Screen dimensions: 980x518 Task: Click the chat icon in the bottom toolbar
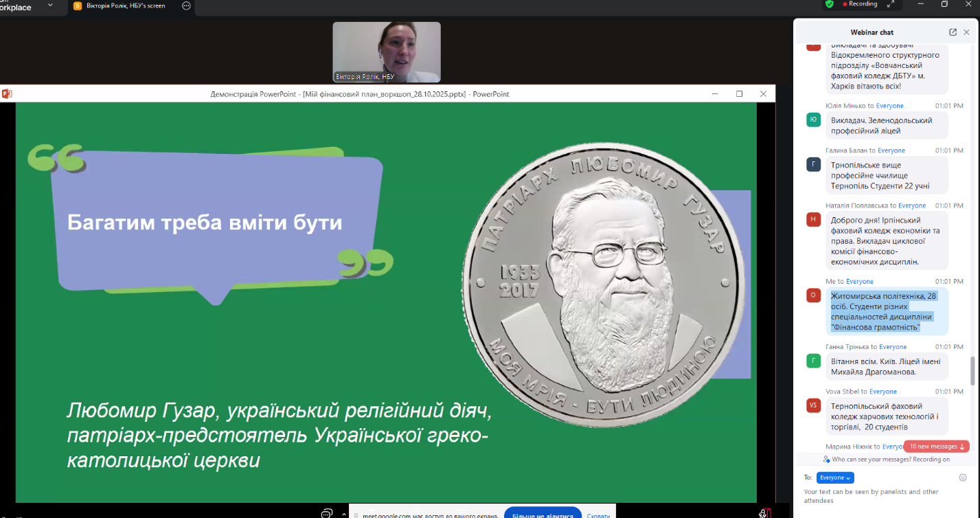point(327,513)
